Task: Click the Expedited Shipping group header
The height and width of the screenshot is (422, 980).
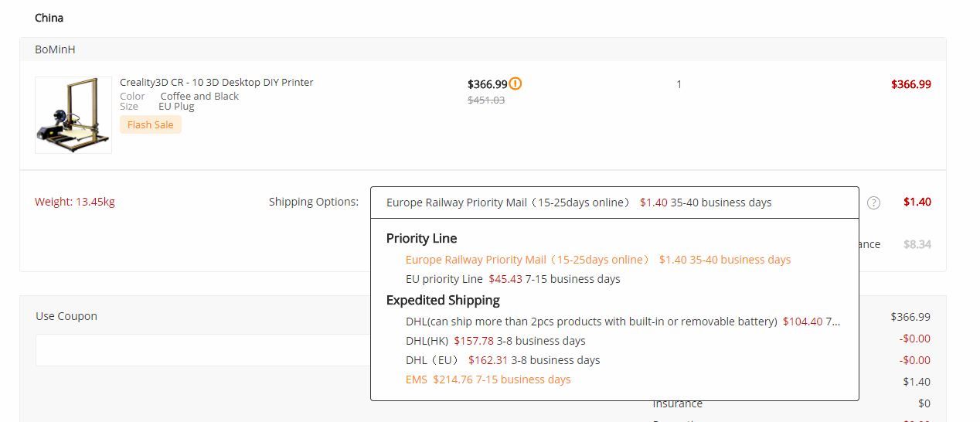Action: [x=443, y=300]
